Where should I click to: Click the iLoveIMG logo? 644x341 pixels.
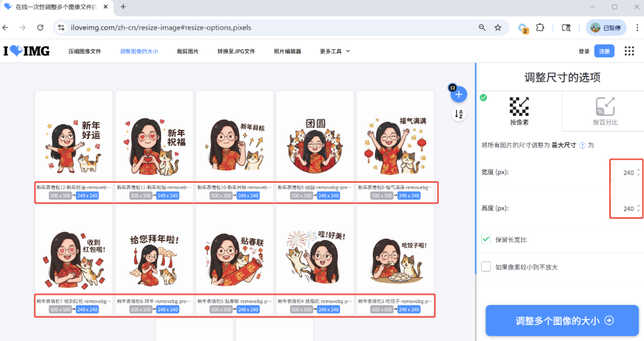coord(26,51)
